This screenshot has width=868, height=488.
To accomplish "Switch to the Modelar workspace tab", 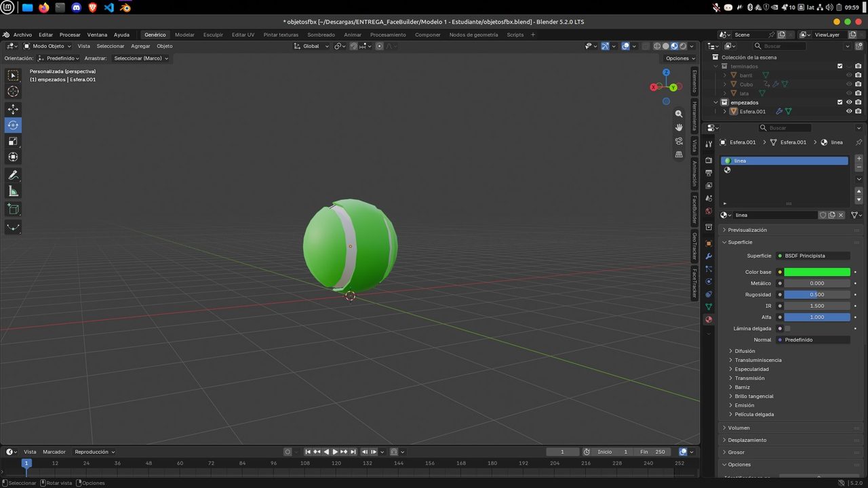I will [x=184, y=35].
